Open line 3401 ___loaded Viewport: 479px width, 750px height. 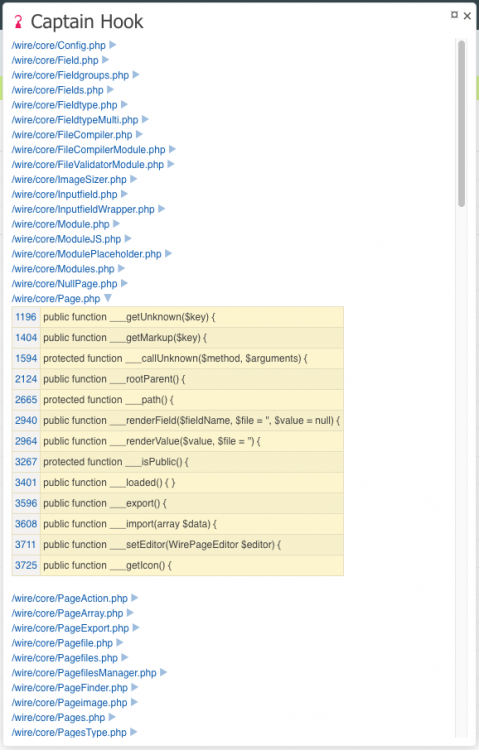pos(26,482)
